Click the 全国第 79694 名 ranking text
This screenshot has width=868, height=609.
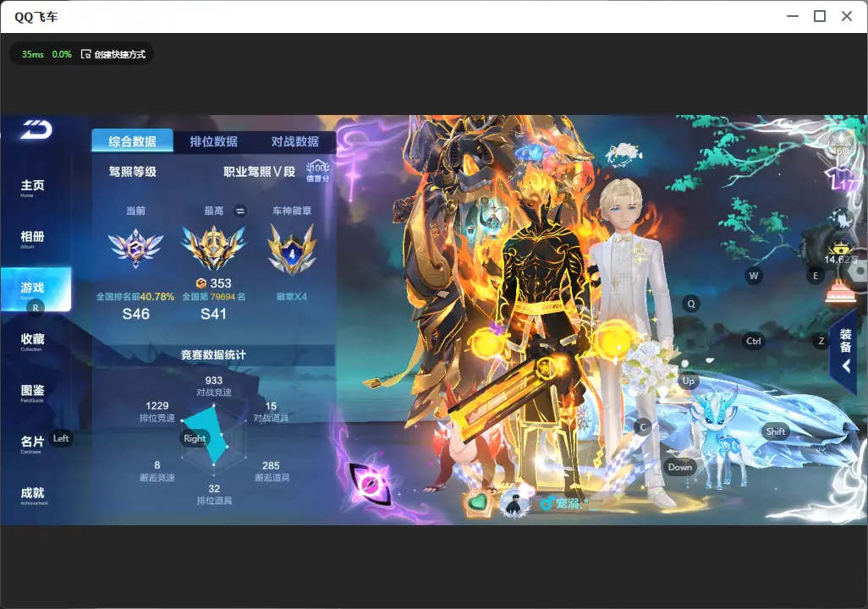214,297
